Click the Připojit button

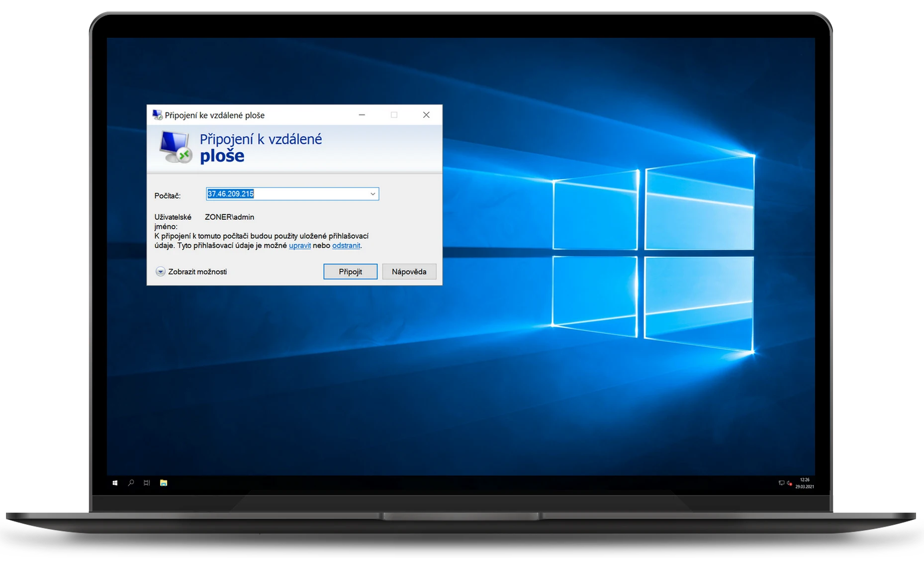[x=350, y=272]
